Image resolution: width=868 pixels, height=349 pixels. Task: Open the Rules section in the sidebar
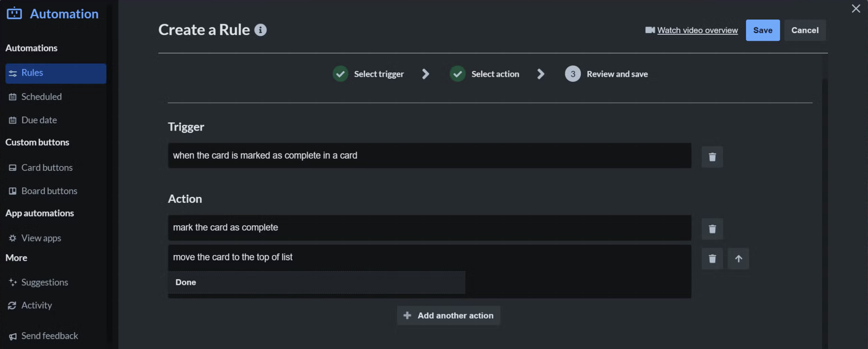tap(56, 73)
